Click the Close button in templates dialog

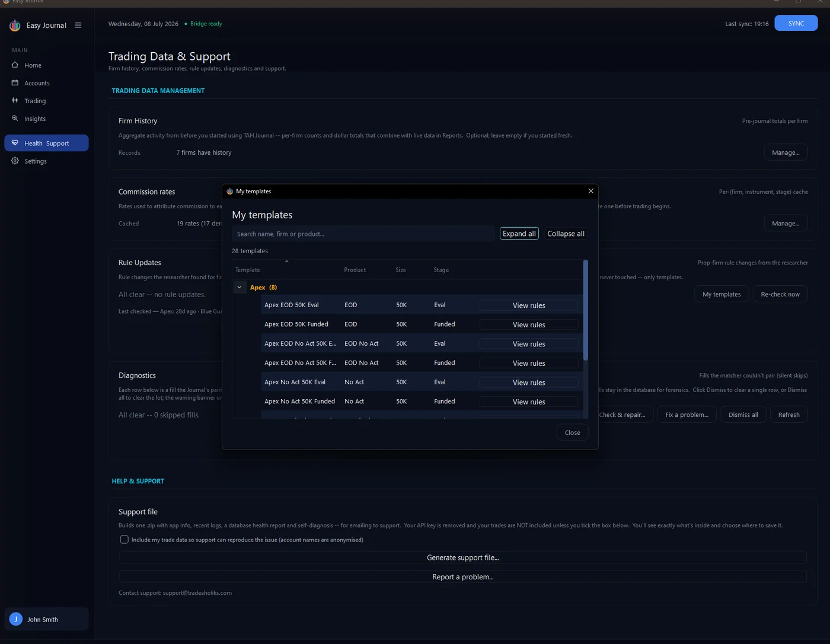(573, 432)
